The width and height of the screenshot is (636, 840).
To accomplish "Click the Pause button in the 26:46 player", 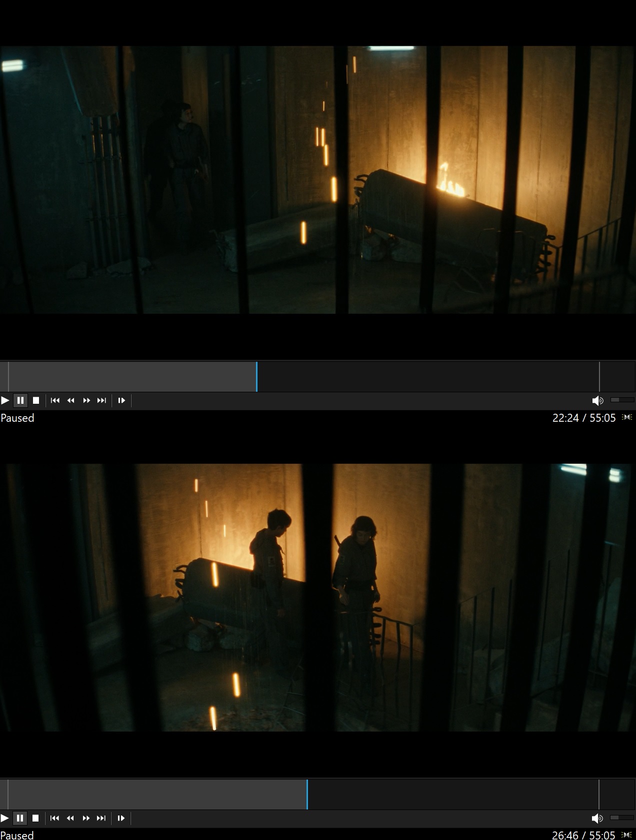I will click(x=20, y=818).
